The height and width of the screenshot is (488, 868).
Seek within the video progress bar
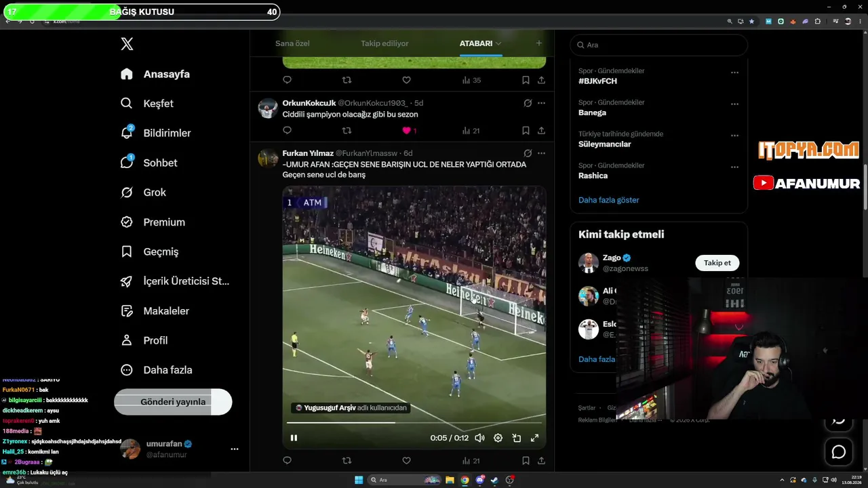click(x=414, y=423)
